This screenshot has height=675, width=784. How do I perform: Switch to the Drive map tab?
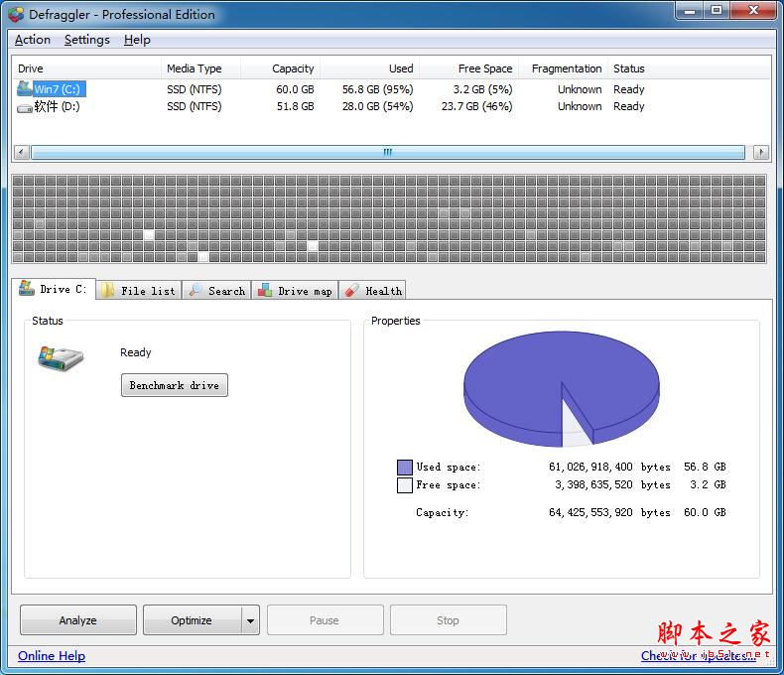[x=295, y=291]
